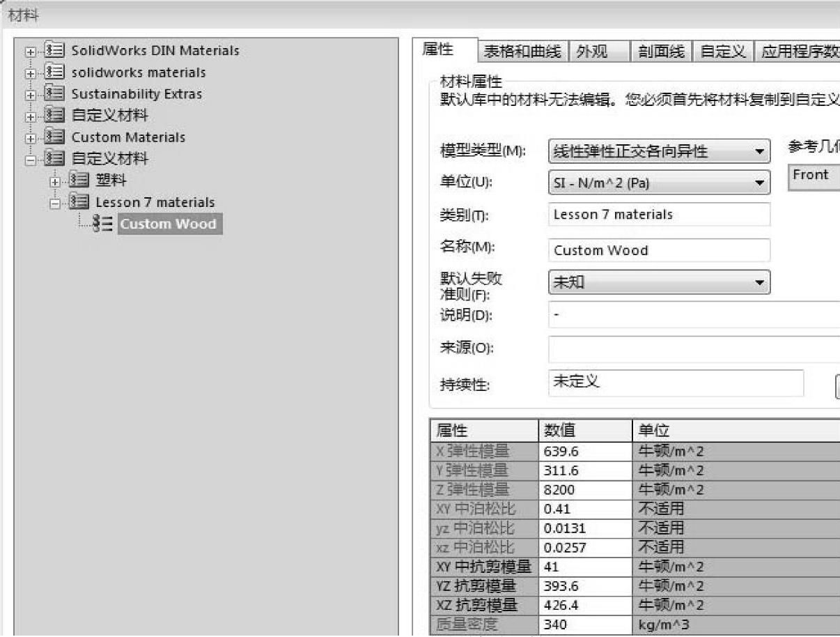This screenshot has height=637, width=840.
Task: Click Z 弹性模量 value 8200
Action: coord(586,490)
